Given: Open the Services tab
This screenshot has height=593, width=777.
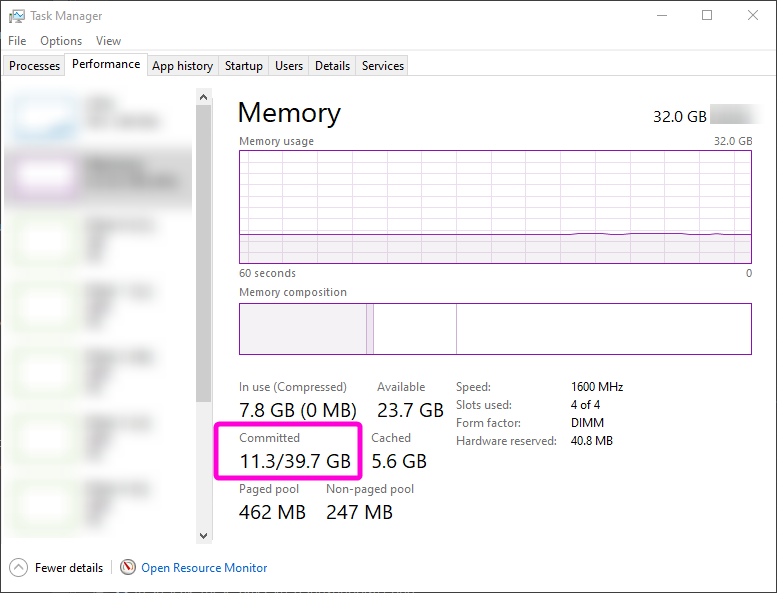Looking at the screenshot, I should click(383, 66).
